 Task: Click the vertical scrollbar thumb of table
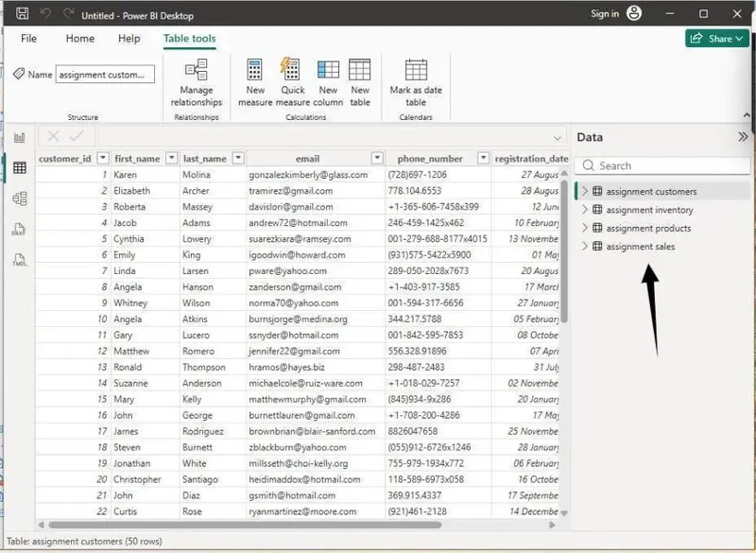coord(564,251)
